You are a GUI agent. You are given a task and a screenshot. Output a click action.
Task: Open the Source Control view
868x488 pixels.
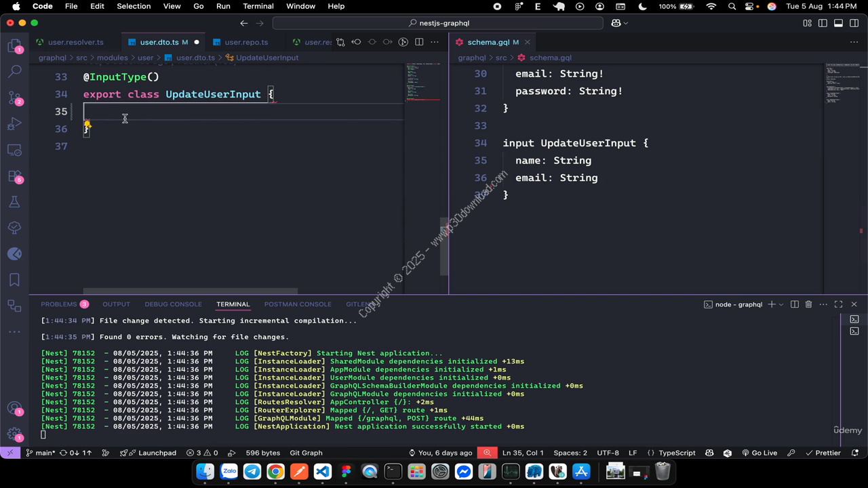click(14, 98)
